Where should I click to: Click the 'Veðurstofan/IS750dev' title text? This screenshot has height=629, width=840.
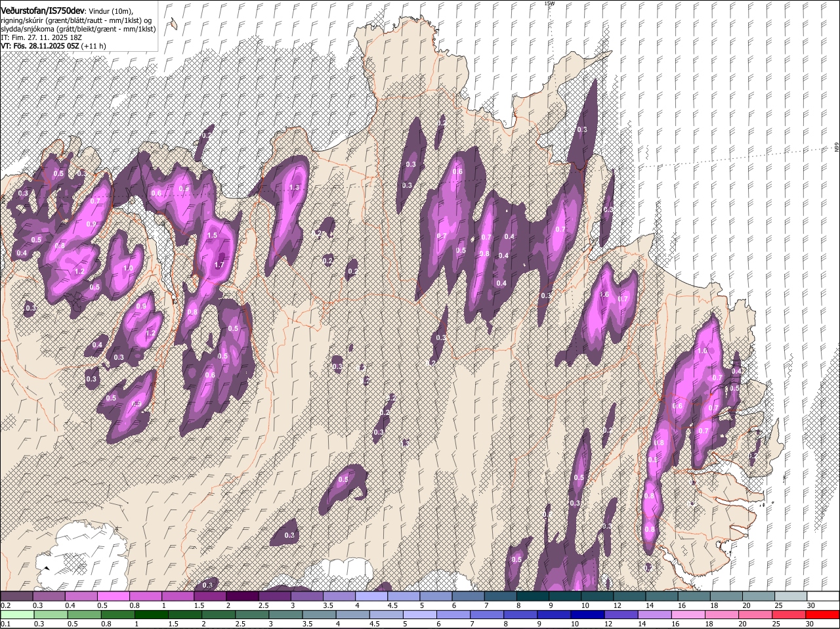point(43,11)
